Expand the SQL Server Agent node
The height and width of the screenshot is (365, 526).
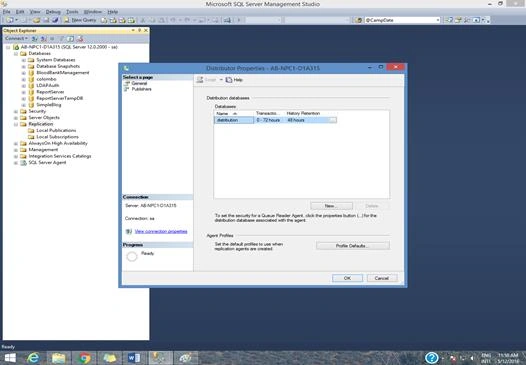tap(16, 163)
